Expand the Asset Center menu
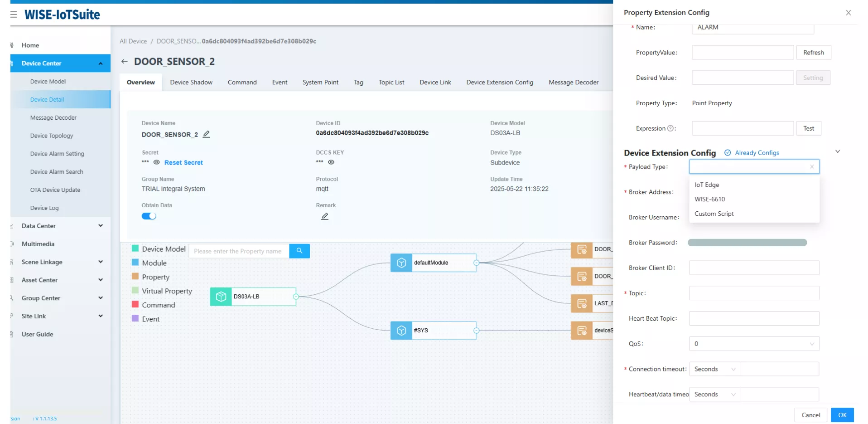Screen dimensions: 868x424 click(101, 280)
